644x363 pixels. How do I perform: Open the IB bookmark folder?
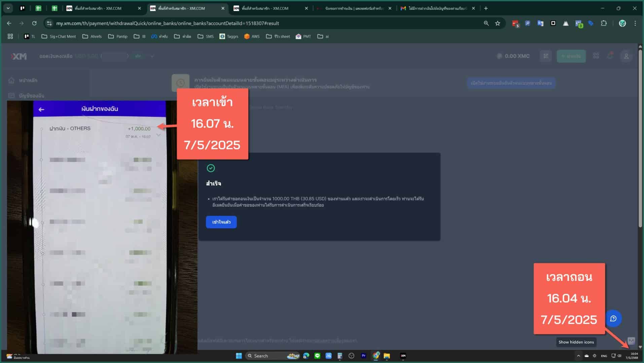click(140, 36)
